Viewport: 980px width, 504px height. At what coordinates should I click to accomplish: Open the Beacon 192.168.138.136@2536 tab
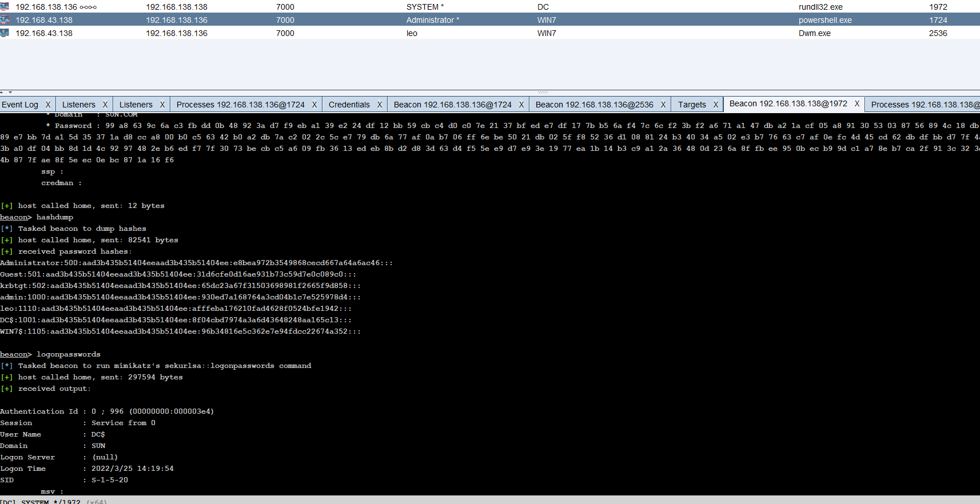pos(595,105)
